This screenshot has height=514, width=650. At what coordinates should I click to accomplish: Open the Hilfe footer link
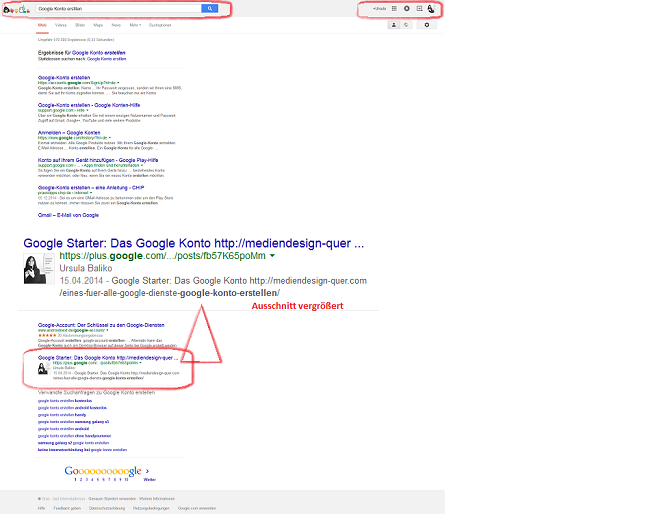click(x=41, y=508)
